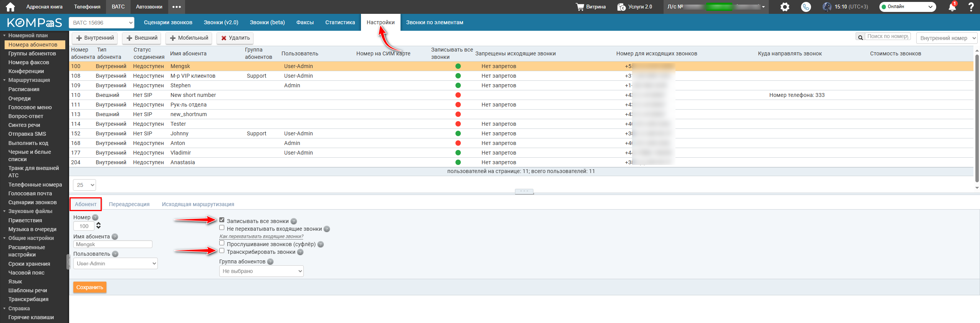980x323 pixels.
Task: Open Группы абонентов in sidebar
Action: point(32,53)
